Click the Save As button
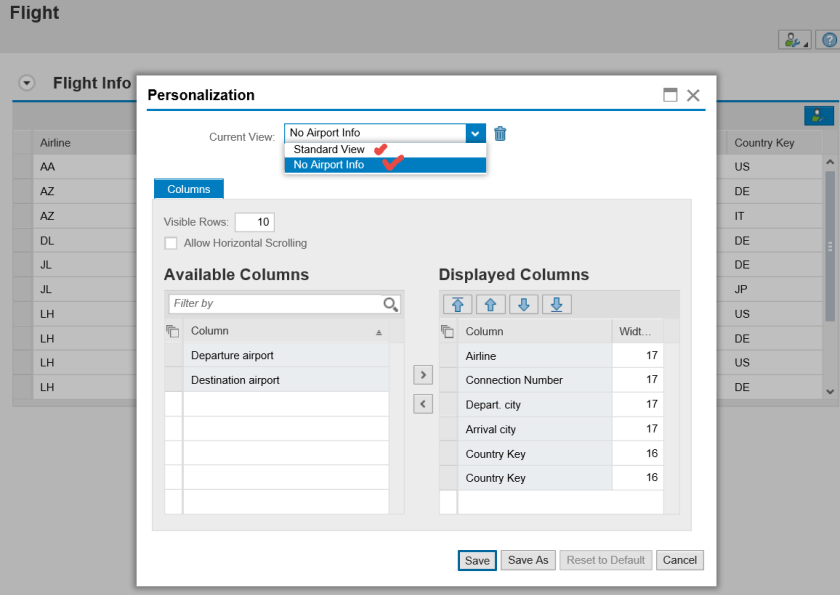The width and height of the screenshot is (840, 595). click(528, 560)
